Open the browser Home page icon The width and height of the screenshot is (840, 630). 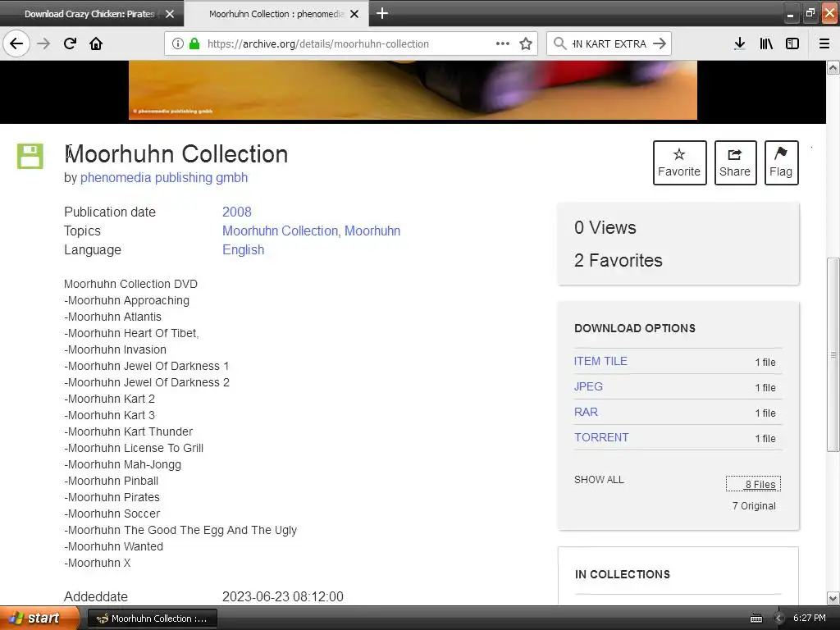coord(96,43)
